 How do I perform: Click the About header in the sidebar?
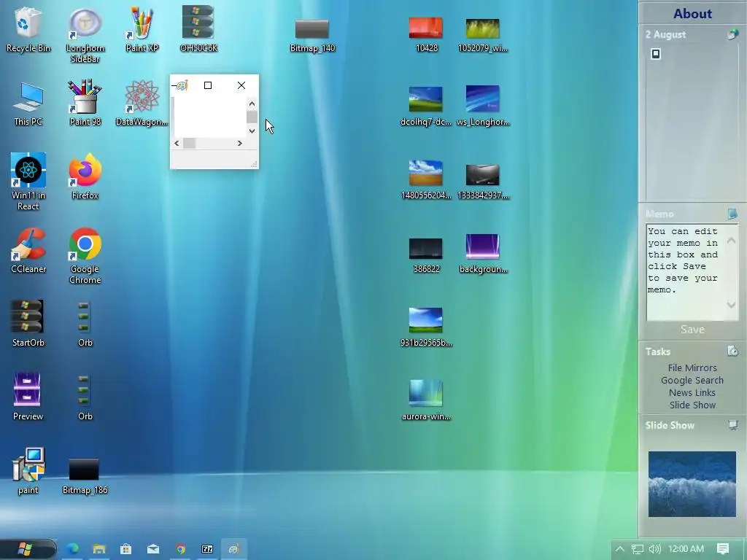pos(692,13)
